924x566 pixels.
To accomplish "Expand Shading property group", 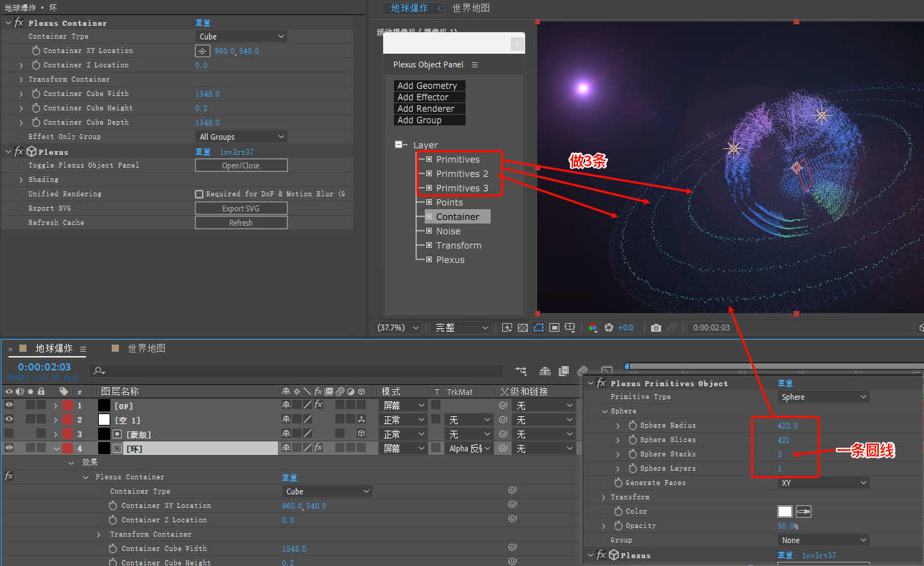I will click(x=21, y=180).
